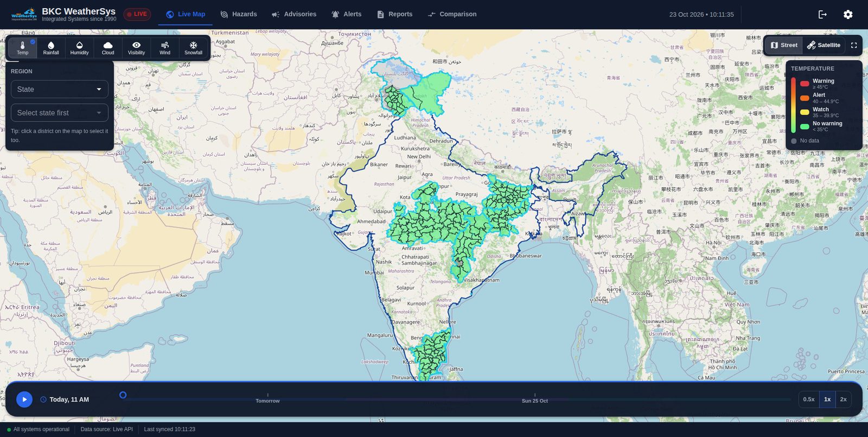Select the Wind layer icon
The width and height of the screenshot is (868, 437).
[x=165, y=48]
